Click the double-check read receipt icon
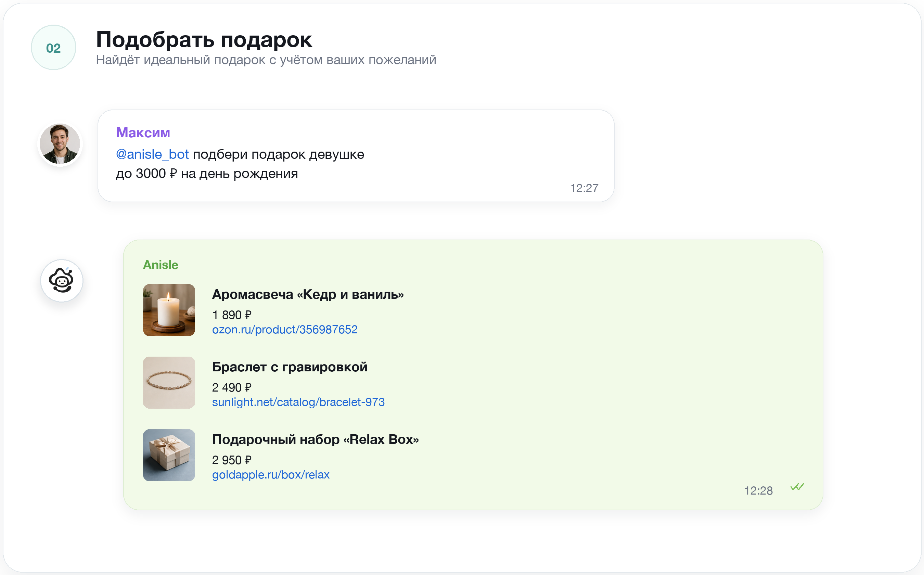 point(797,487)
